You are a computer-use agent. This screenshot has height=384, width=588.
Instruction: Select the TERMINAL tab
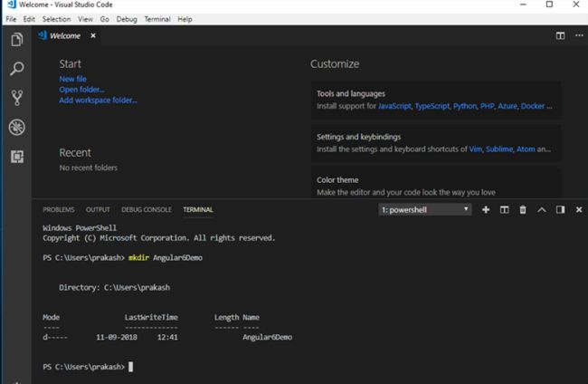(198, 209)
